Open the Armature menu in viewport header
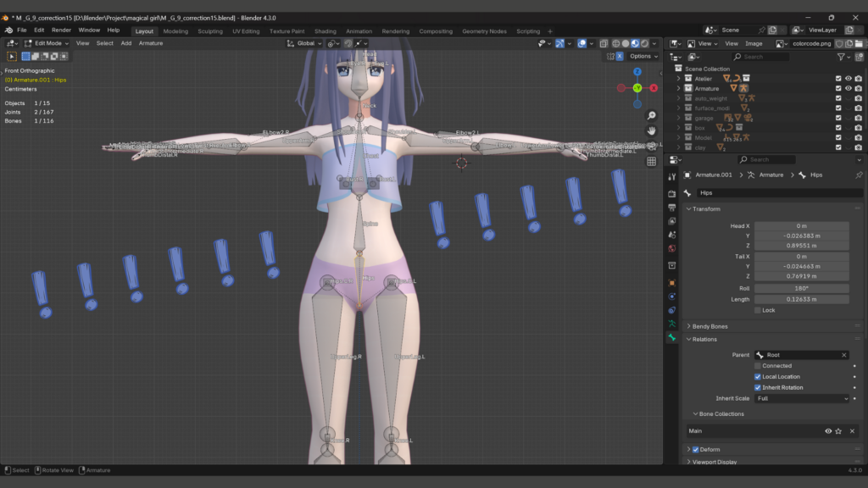Image resolution: width=868 pixels, height=488 pixels. 151,43
